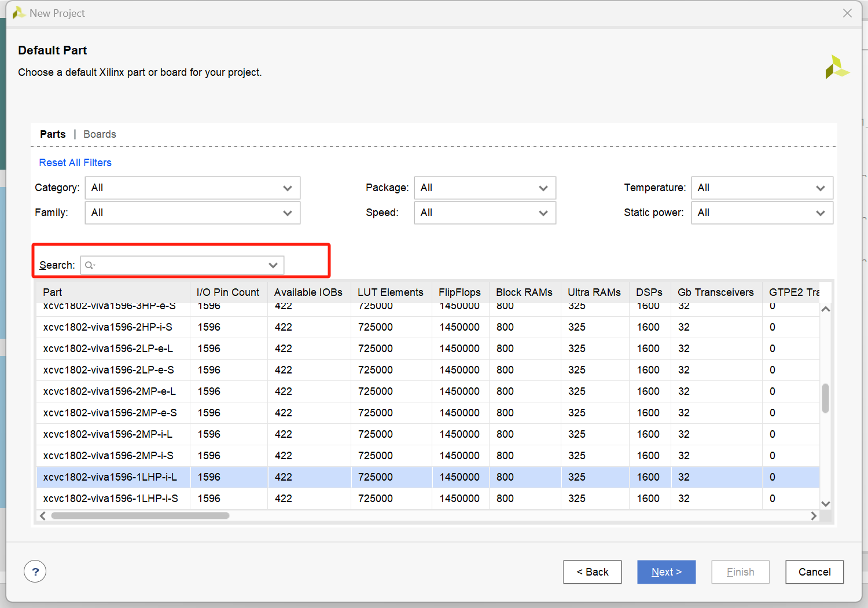Click the scroll up arrow of parts table

tap(826, 309)
